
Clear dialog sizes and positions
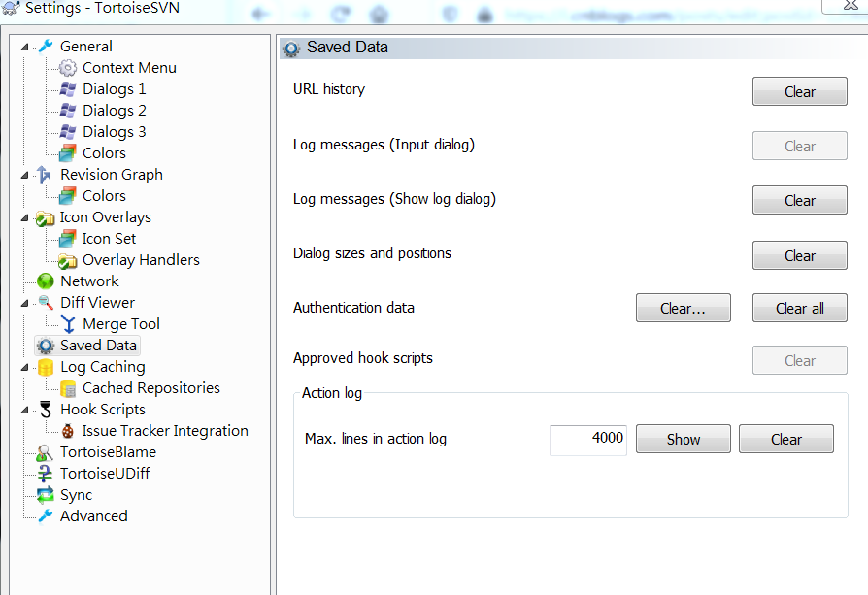(799, 255)
